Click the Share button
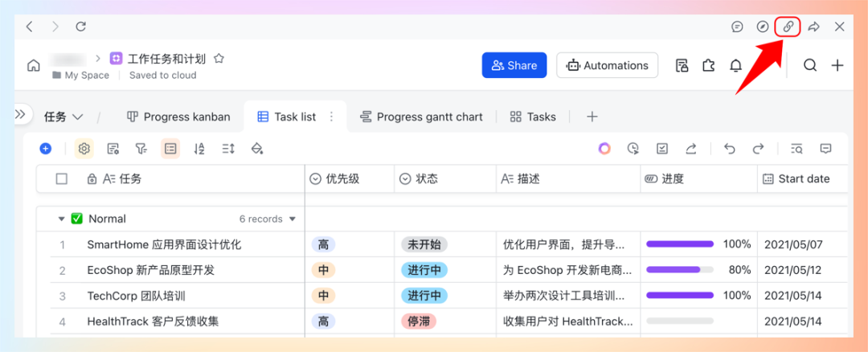Image resolution: width=868 pixels, height=352 pixels. point(514,65)
